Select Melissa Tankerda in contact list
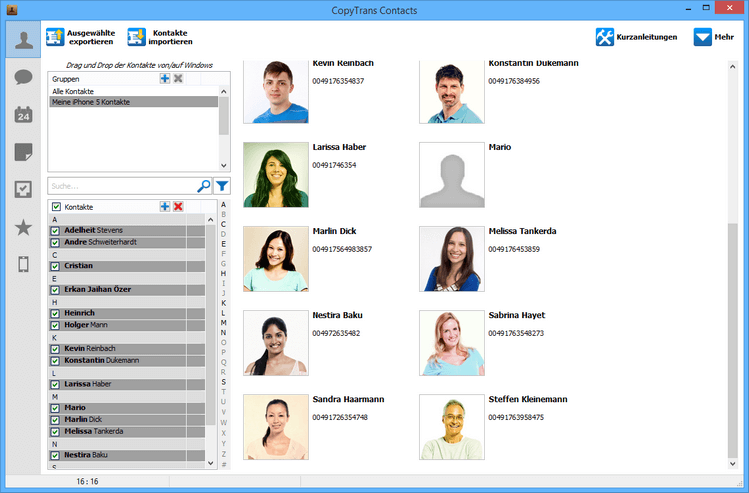The width and height of the screenshot is (749, 493). pyautogui.click(x=128, y=431)
